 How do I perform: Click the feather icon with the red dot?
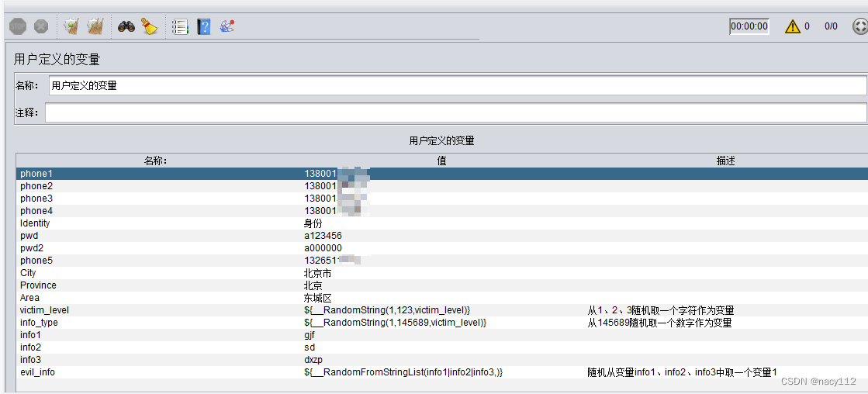click(227, 26)
